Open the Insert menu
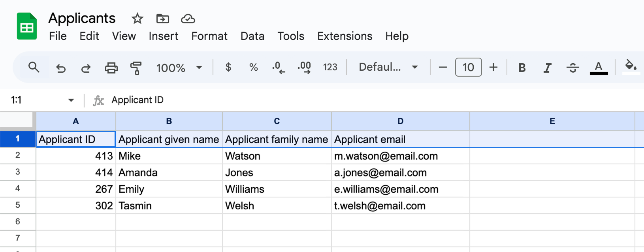 point(164,36)
